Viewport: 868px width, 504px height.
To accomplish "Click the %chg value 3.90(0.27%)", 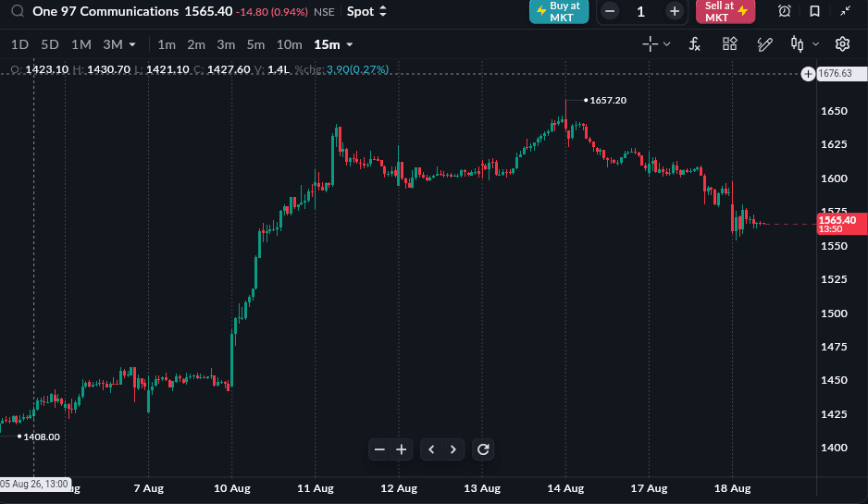I will tap(357, 69).
